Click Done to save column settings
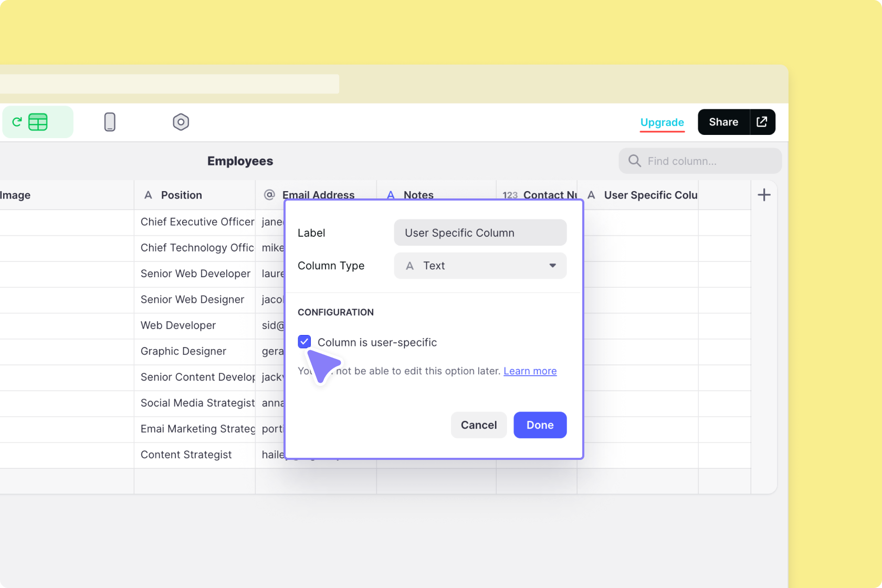The height and width of the screenshot is (588, 882). (x=540, y=425)
